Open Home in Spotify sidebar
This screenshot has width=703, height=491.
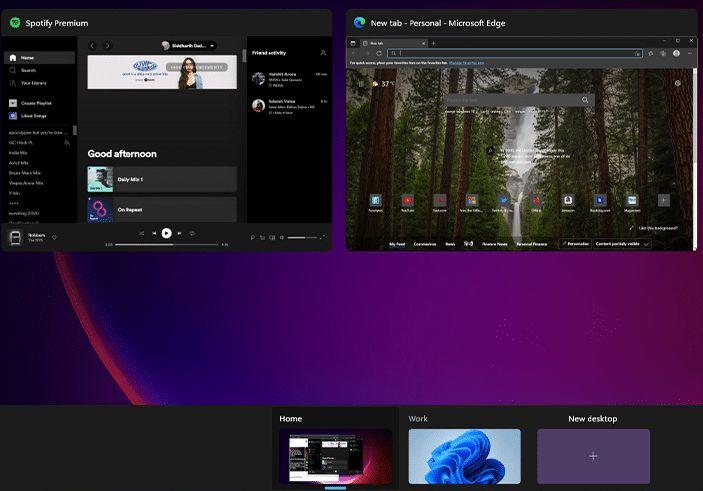tap(39, 57)
